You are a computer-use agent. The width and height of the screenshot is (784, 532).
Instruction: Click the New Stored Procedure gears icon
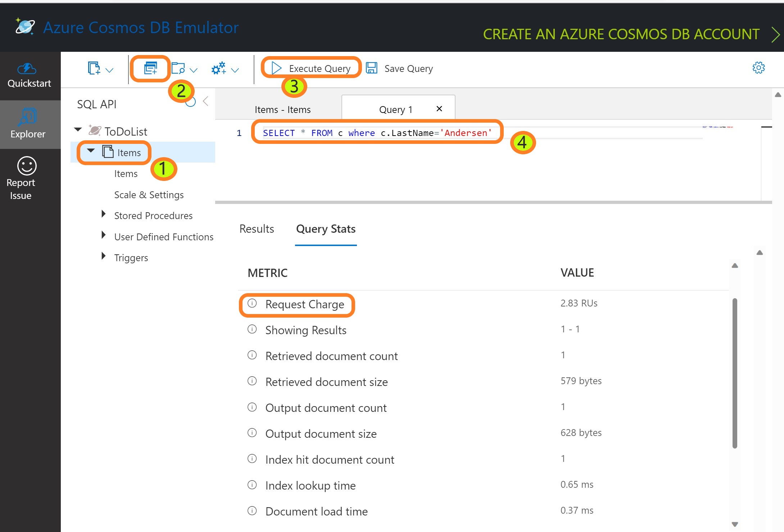(x=219, y=68)
